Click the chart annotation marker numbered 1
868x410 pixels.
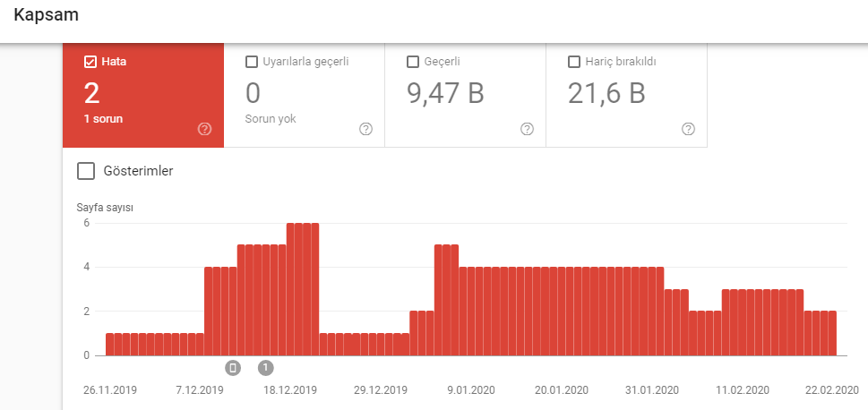[x=266, y=367]
